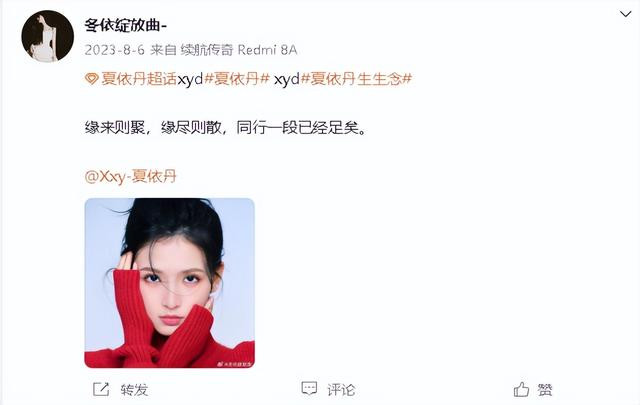Open the 冬依绽放曲- user profile name

tap(126, 25)
